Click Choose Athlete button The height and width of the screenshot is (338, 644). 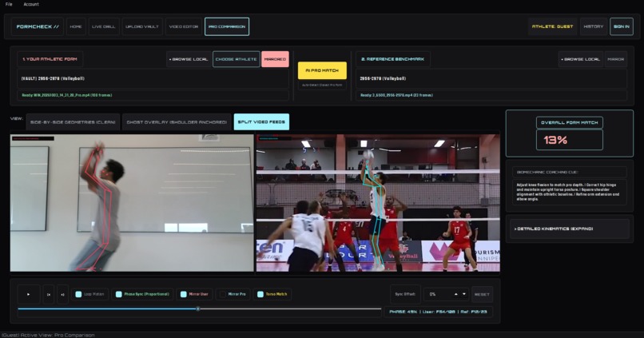(237, 59)
